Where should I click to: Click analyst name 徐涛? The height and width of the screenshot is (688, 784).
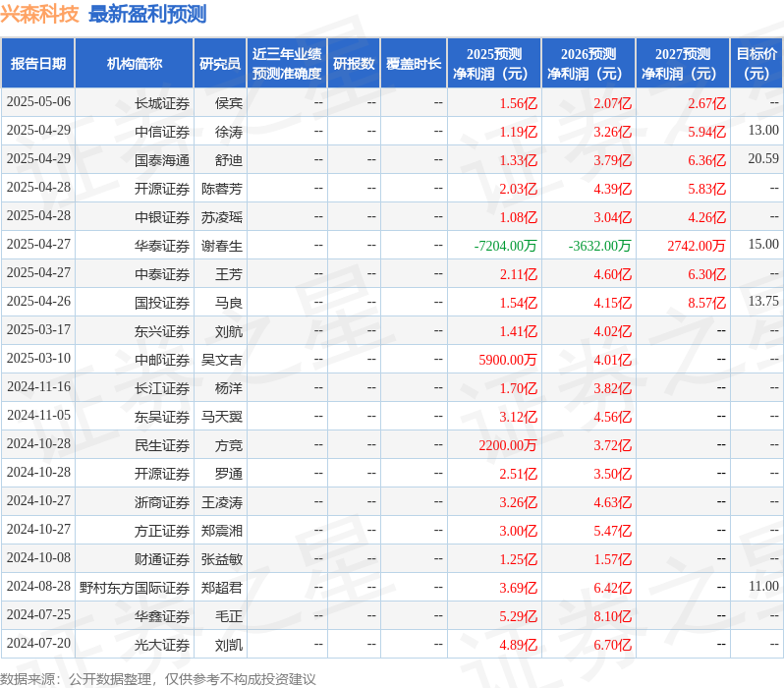pos(229,132)
